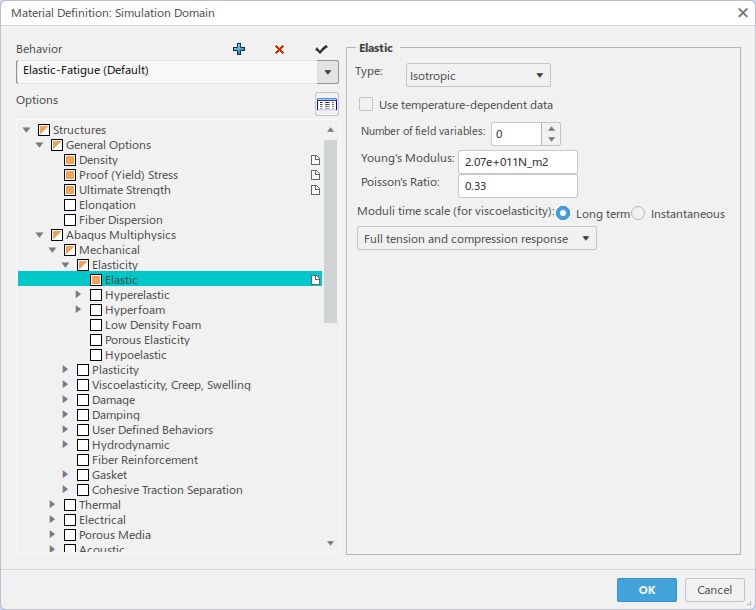Viewport: 756px width, 610px height.
Task: Toggle the Proof (Yield) Stress checkbox
Action: click(x=70, y=175)
